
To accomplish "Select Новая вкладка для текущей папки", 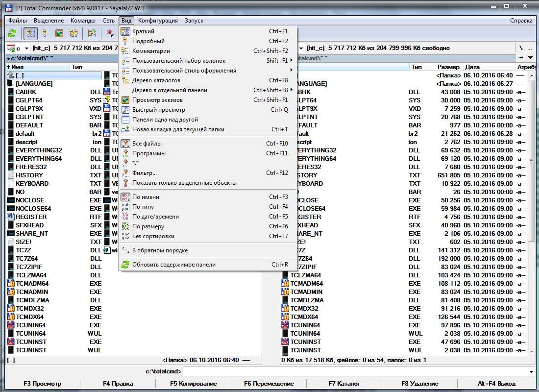I will click(x=208, y=129).
